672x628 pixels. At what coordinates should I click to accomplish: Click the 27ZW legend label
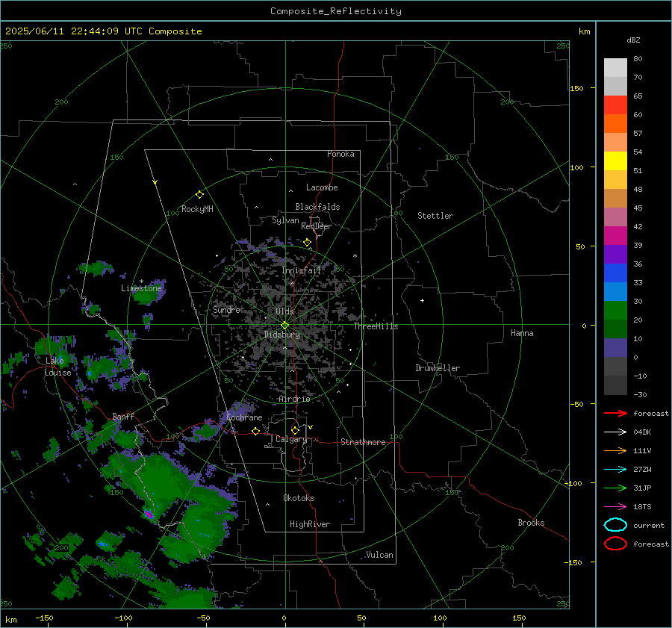tap(642, 470)
